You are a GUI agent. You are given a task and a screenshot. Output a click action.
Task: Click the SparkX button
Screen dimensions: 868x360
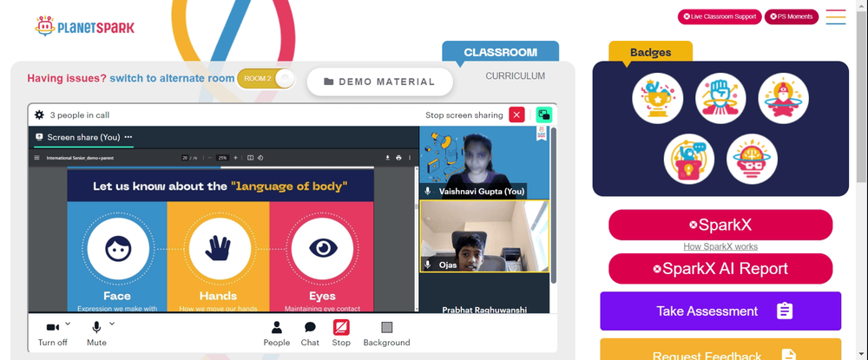(720, 225)
